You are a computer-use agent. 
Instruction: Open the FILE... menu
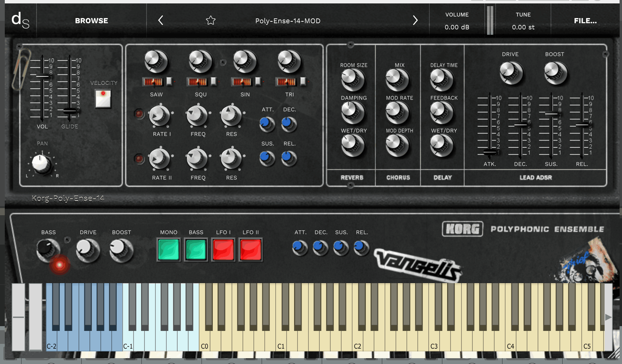click(x=585, y=21)
